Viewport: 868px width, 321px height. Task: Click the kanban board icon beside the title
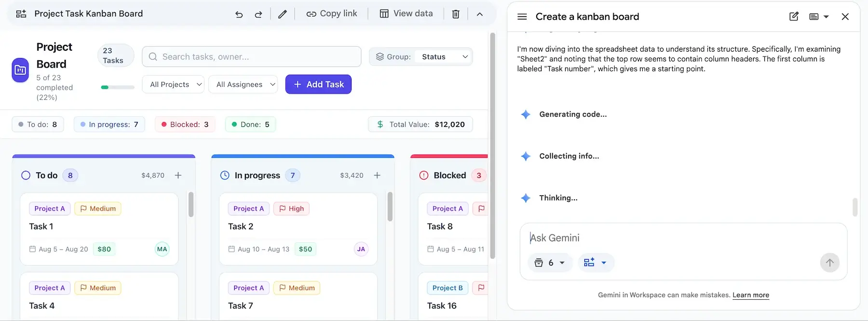[x=21, y=14]
